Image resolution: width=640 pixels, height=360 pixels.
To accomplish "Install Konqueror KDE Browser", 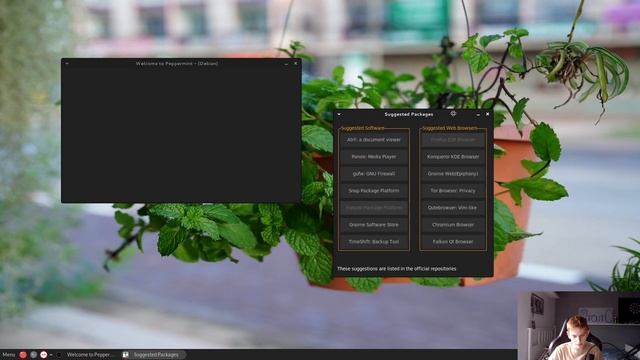I will pyautogui.click(x=453, y=157).
